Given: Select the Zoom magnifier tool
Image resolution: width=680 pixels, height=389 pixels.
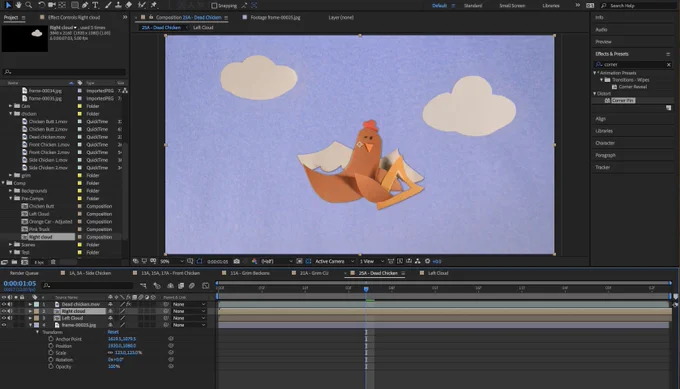Looking at the screenshot, I should pos(29,5).
